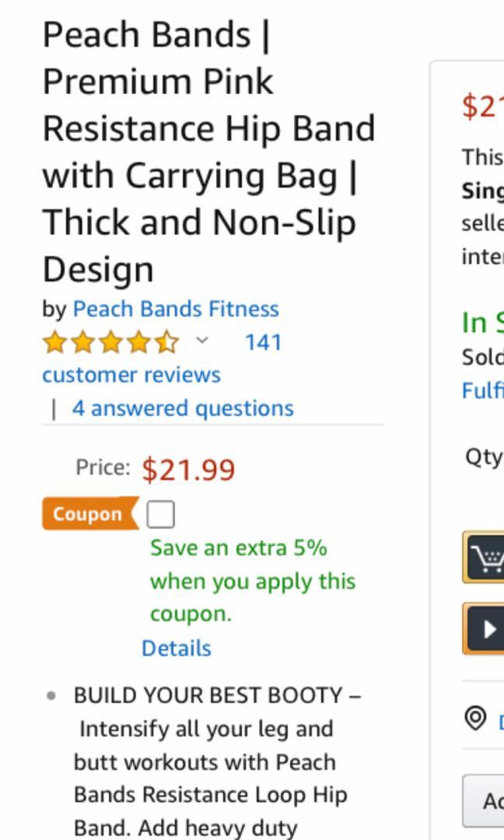
Task: Click the partially visible Add button
Action: pyautogui.click(x=483, y=801)
